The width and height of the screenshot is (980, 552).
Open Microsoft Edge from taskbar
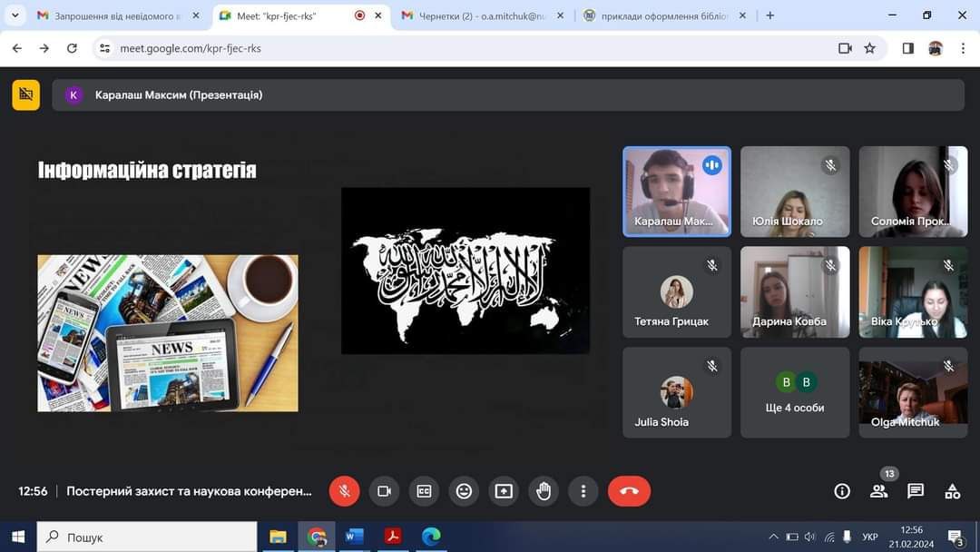coord(431,537)
